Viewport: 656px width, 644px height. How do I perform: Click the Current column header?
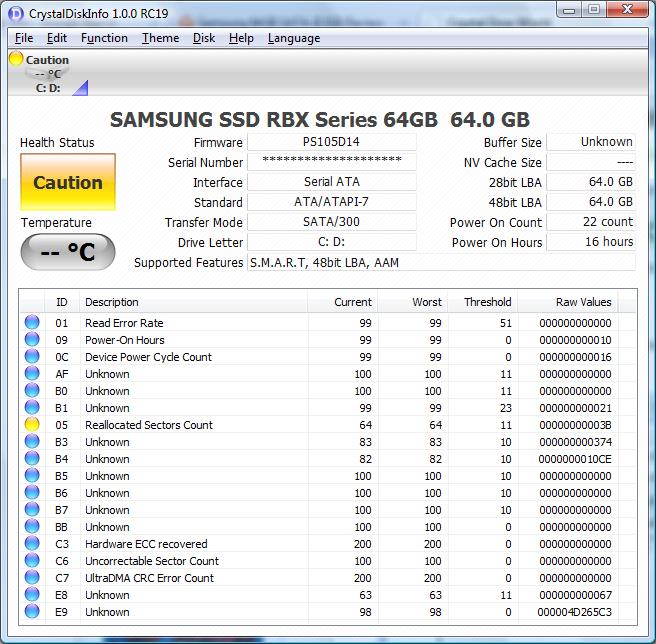point(343,302)
